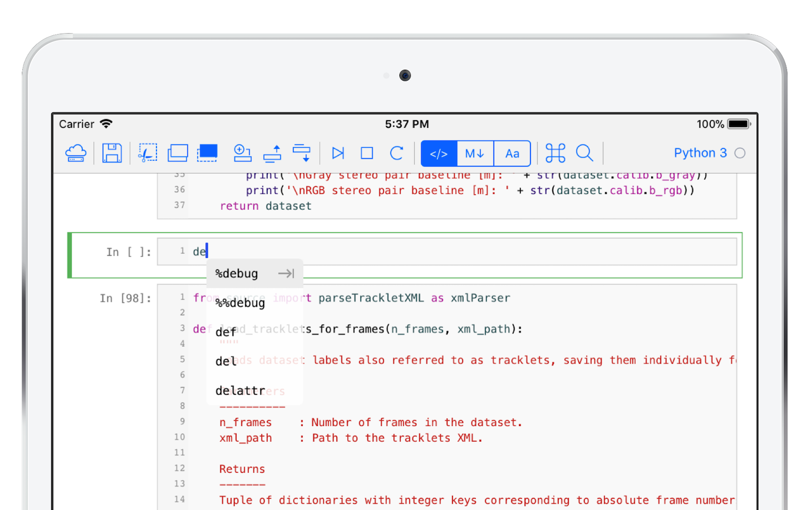Click the 5:37 PM clock
Viewport: 812px width, 510px height.
[x=407, y=124]
